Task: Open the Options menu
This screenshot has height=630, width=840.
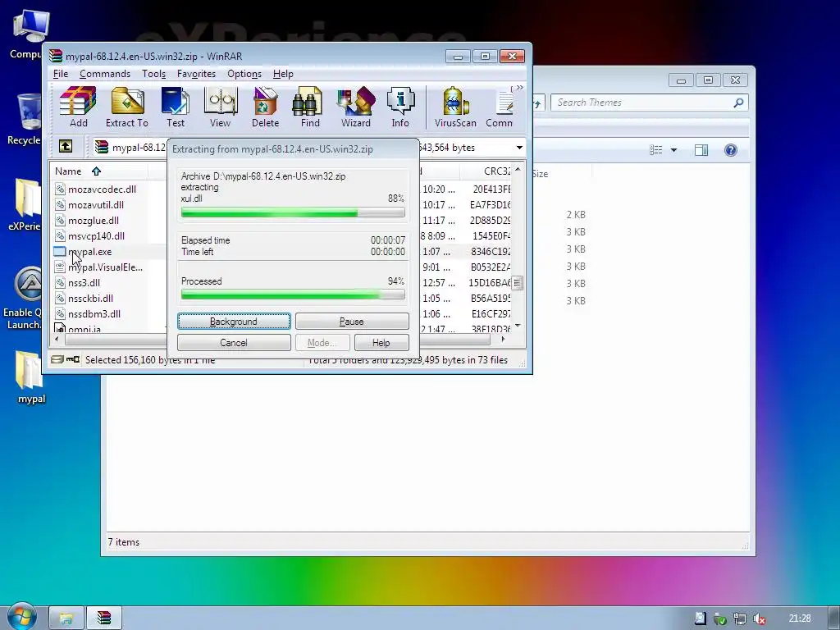Action: (x=244, y=74)
